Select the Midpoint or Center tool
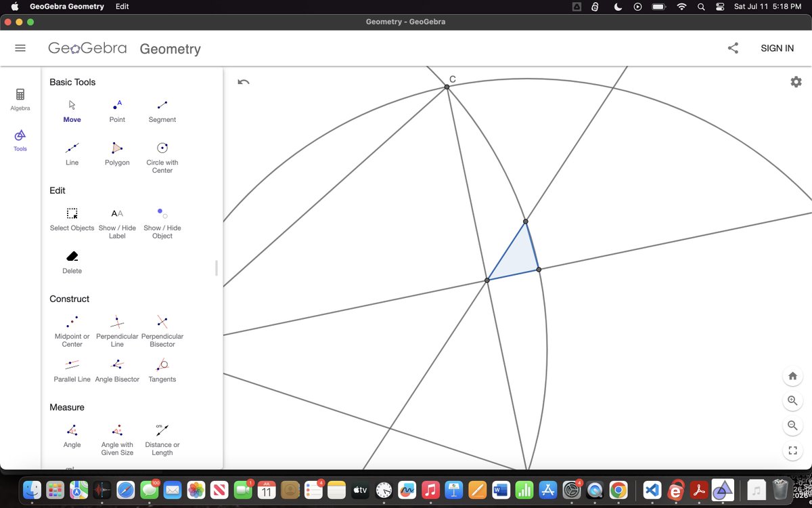 point(72,331)
